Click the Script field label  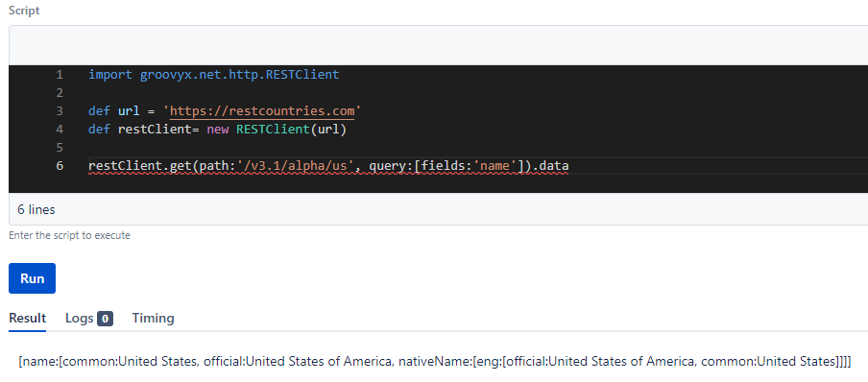coord(24,11)
